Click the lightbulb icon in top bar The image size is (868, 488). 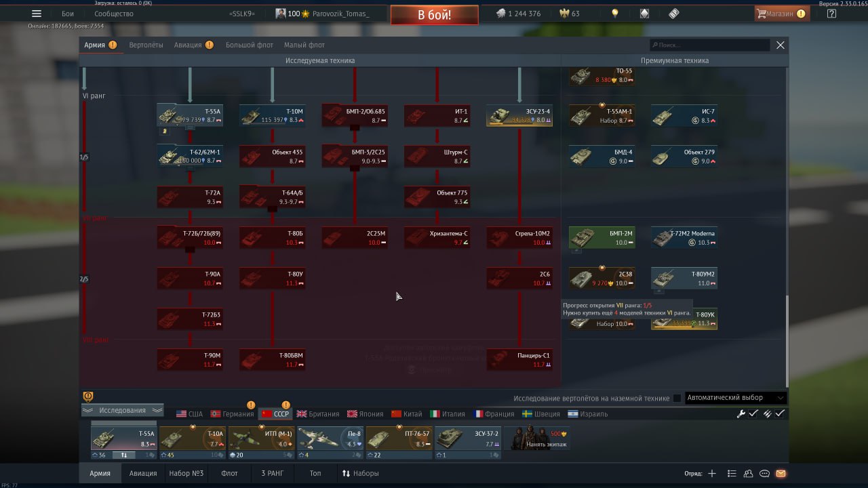pyautogui.click(x=615, y=14)
